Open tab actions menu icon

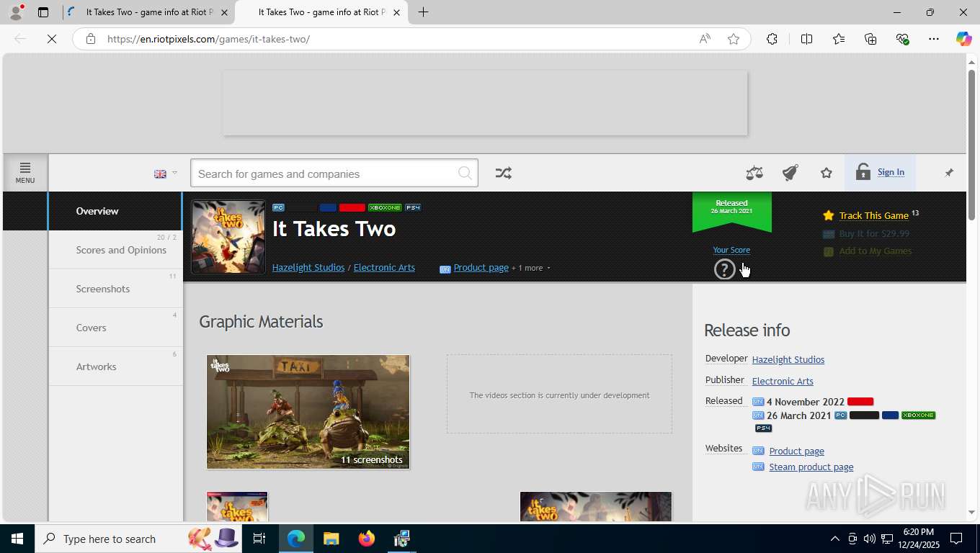tap(43, 12)
